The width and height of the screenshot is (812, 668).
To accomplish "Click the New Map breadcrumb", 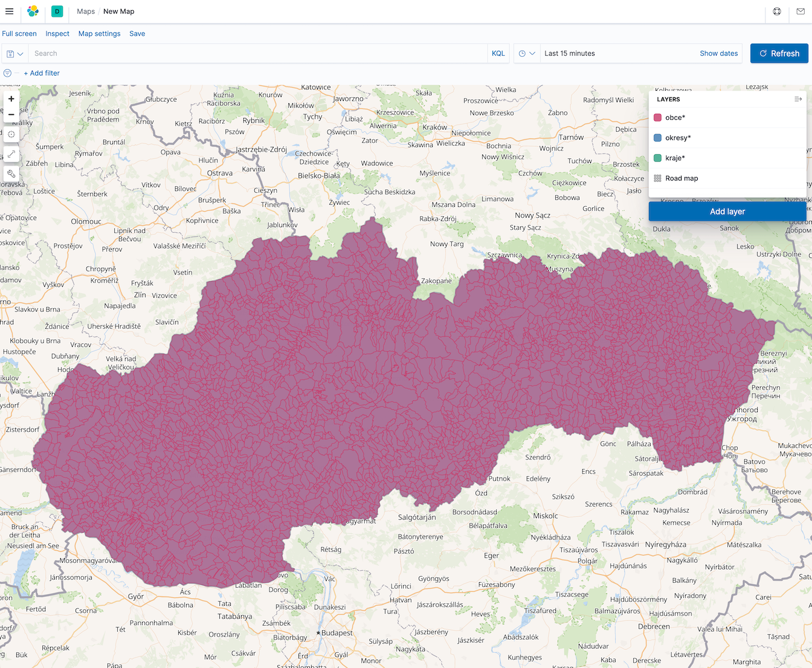I will coord(119,11).
